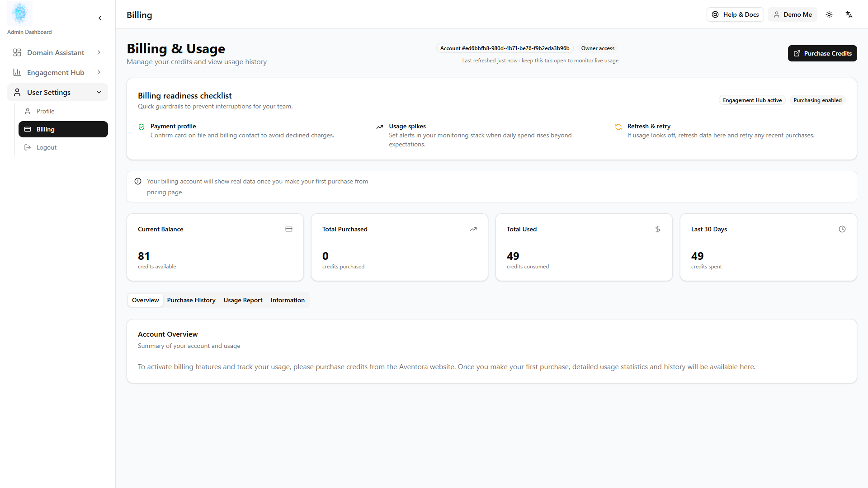Screen dimensions: 868x488
Task: Click the Billing card icon in sidebar
Action: [x=28, y=129]
